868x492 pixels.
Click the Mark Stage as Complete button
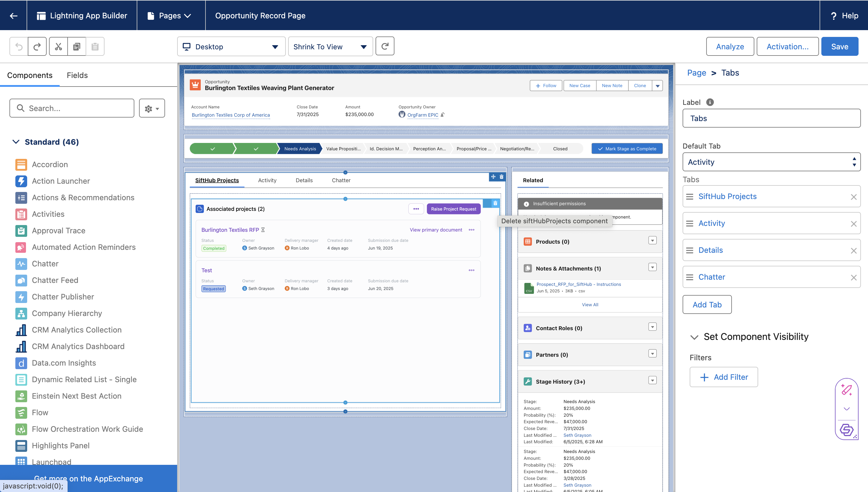coord(627,149)
